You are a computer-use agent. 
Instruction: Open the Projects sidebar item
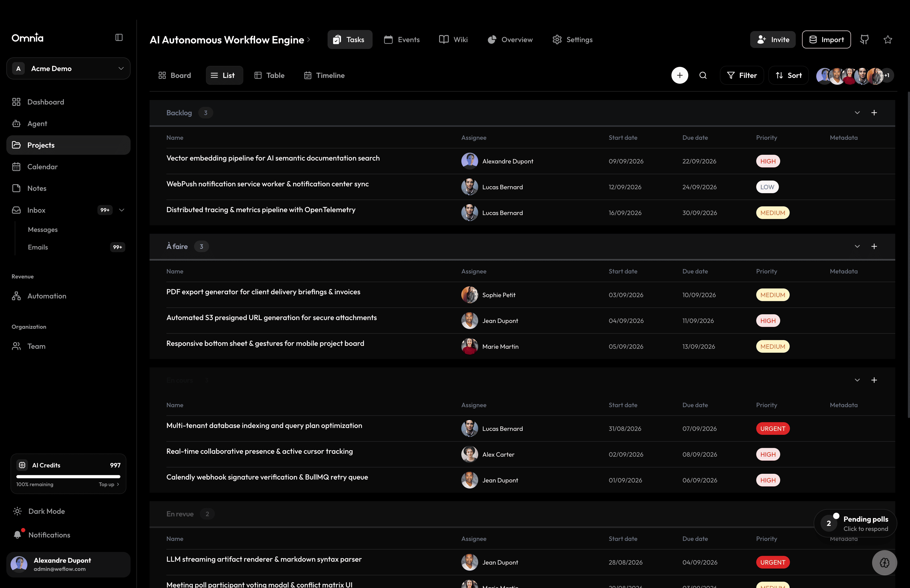click(68, 145)
